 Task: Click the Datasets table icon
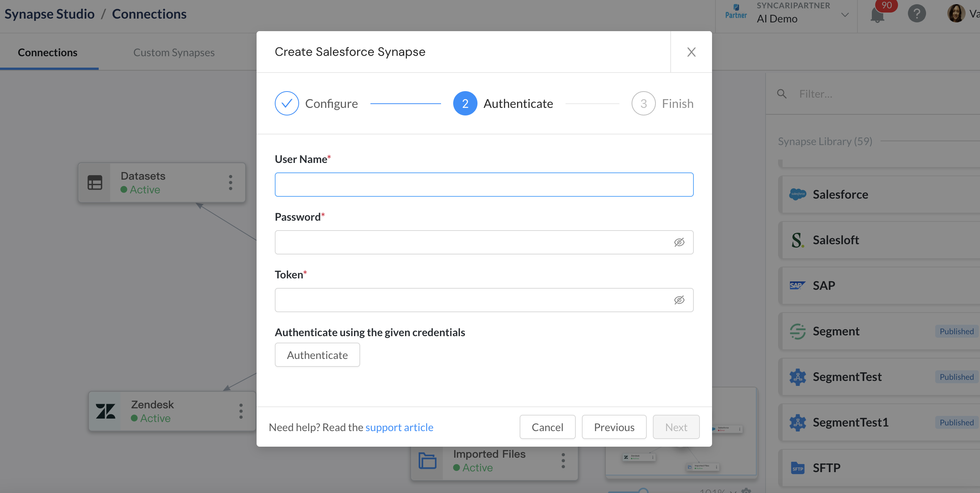(x=95, y=182)
